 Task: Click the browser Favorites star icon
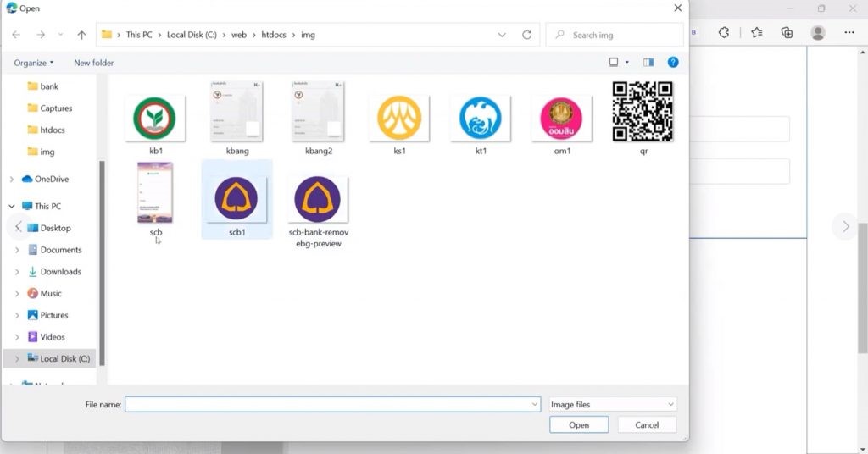[x=756, y=32]
